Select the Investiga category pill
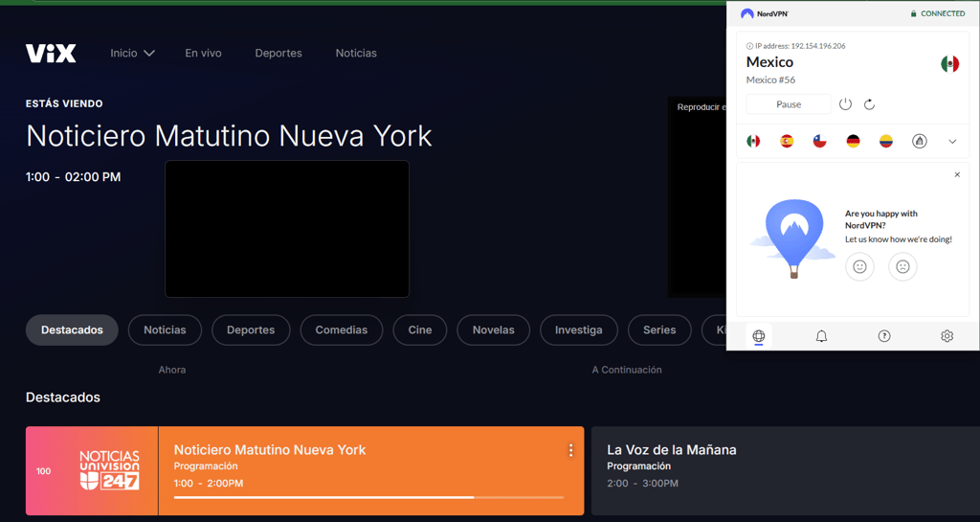 (579, 330)
